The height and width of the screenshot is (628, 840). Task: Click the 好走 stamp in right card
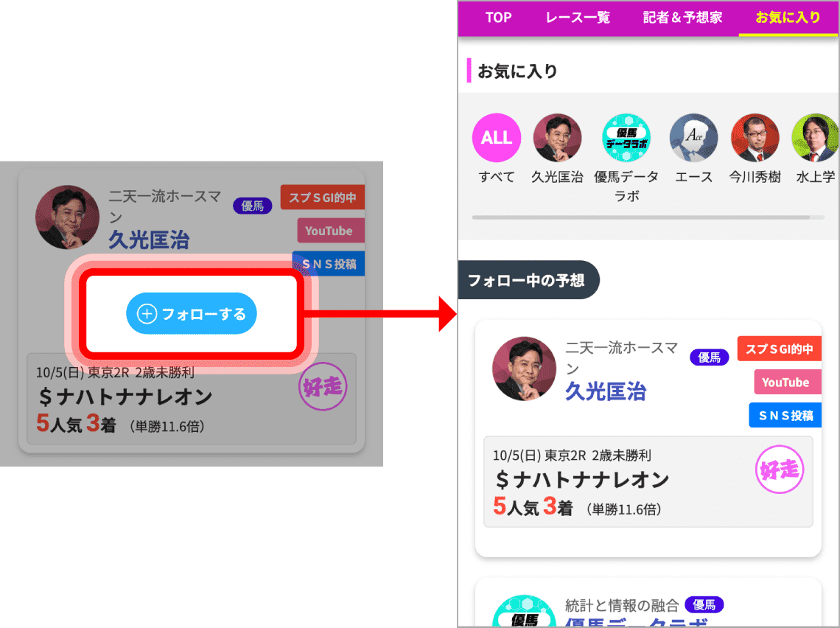pos(780,470)
